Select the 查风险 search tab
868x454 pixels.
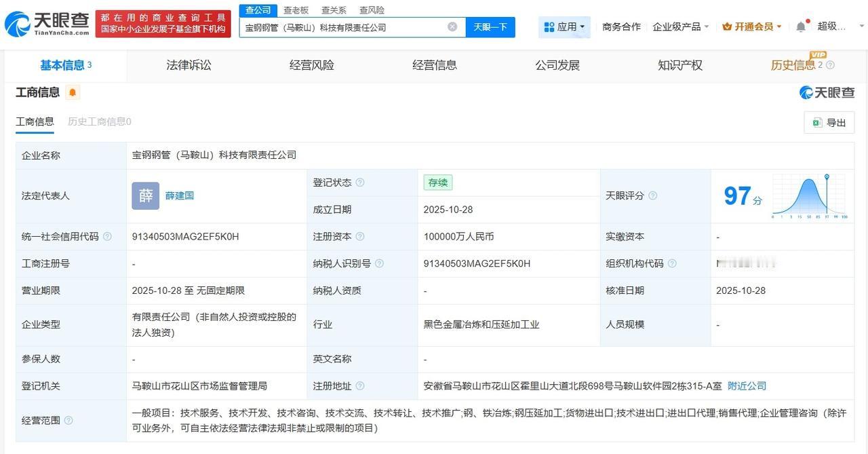click(x=372, y=10)
